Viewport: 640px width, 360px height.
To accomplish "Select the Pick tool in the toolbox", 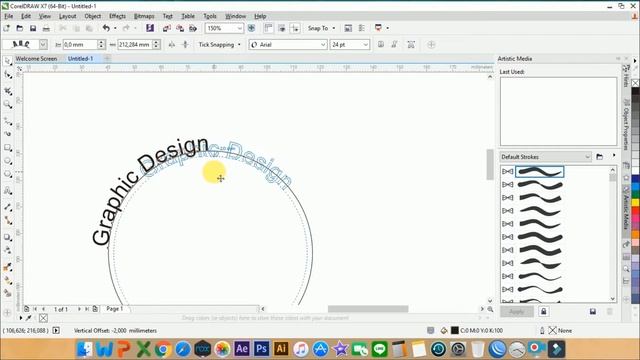I will pos(7,61).
